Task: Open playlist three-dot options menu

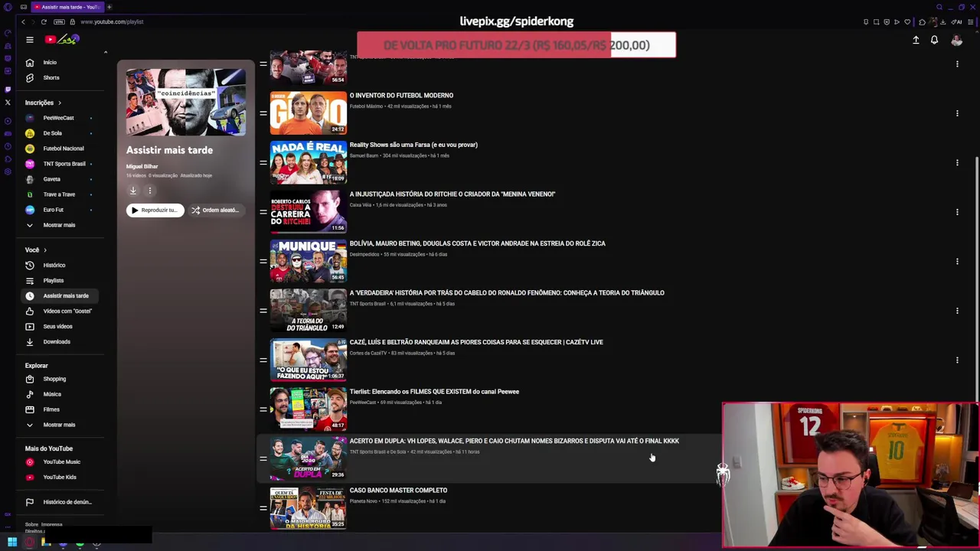Action: tap(150, 191)
